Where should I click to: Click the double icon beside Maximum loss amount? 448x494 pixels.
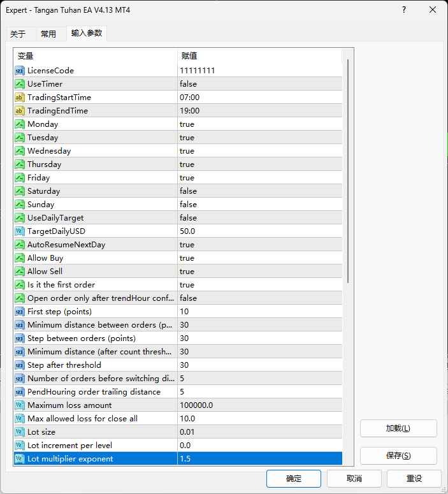(x=20, y=405)
